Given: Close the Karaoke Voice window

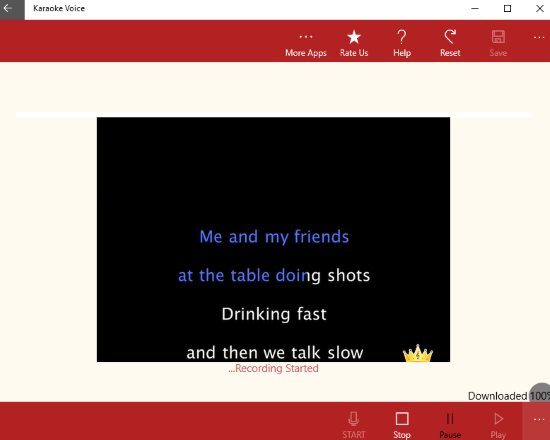Looking at the screenshot, I should [539, 9].
